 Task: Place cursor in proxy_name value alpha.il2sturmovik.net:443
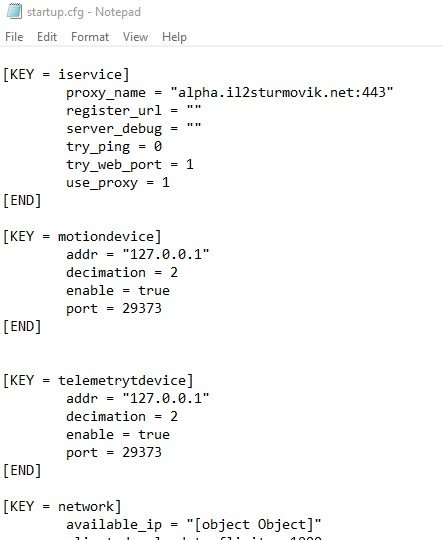pos(282,92)
